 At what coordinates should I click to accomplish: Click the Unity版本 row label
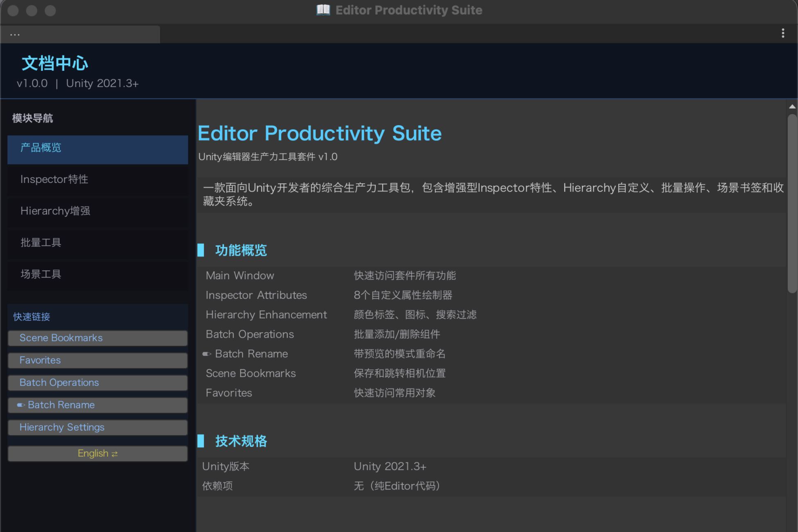click(x=225, y=467)
